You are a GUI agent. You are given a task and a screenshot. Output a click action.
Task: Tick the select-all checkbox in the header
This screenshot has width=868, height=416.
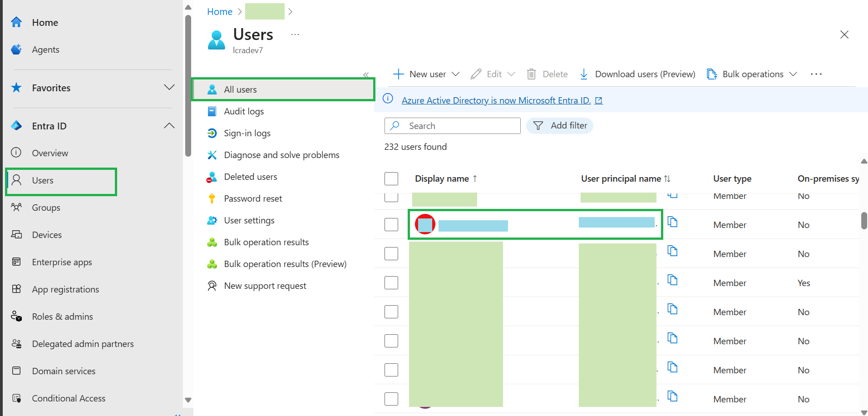(391, 178)
